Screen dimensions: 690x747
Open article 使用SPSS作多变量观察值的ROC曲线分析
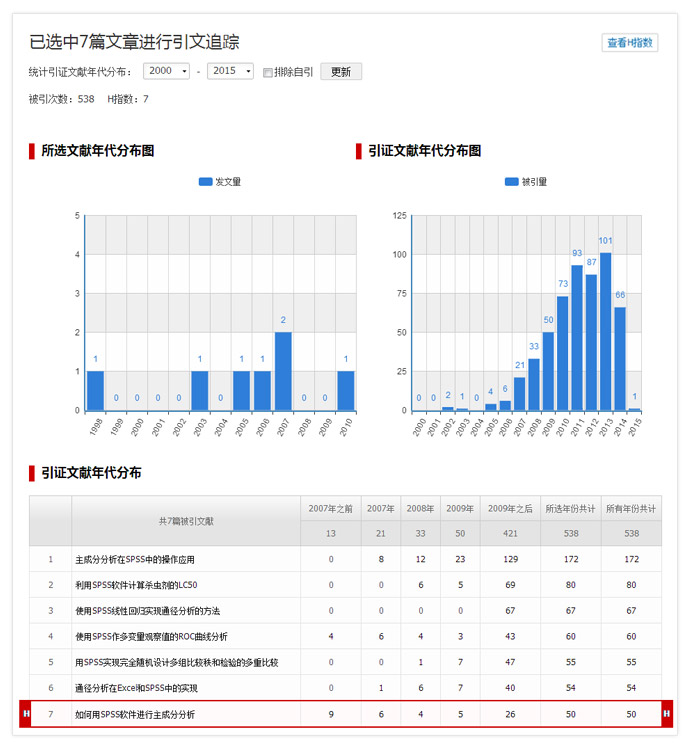151,636
